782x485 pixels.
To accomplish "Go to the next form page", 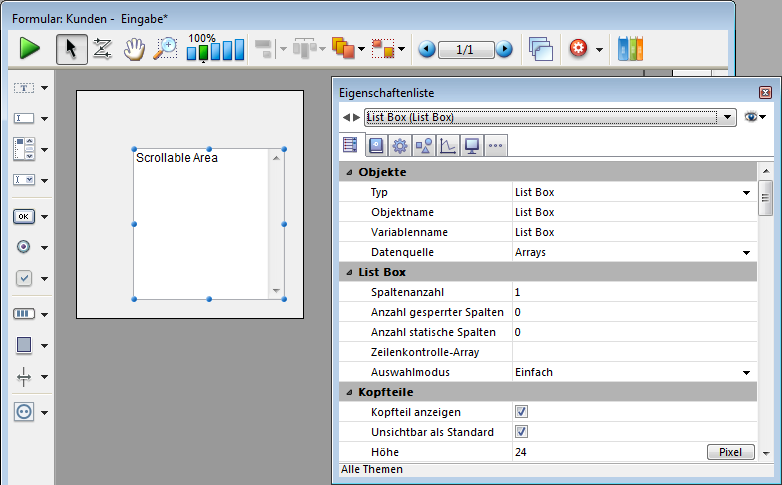I will point(504,49).
